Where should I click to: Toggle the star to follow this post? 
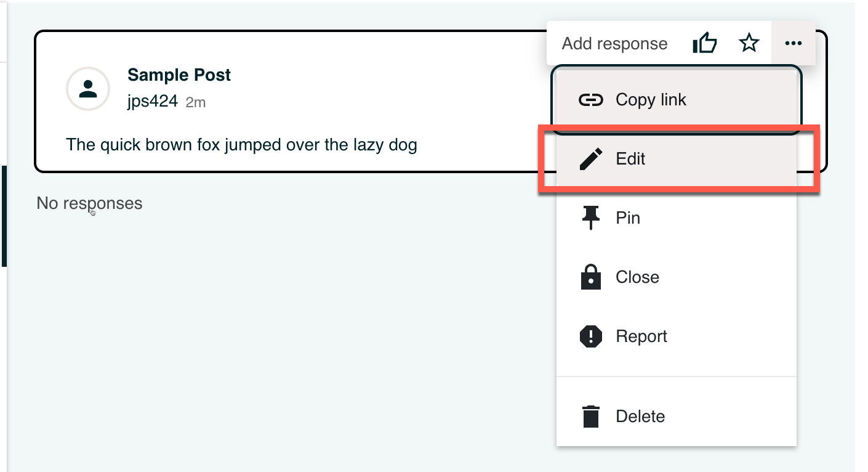coord(749,44)
